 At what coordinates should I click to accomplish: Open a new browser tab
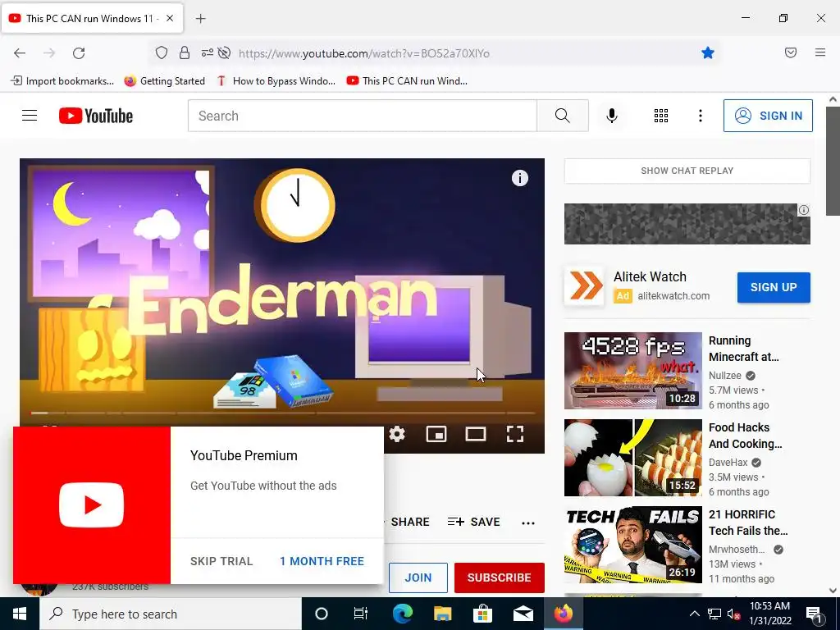pos(200,19)
